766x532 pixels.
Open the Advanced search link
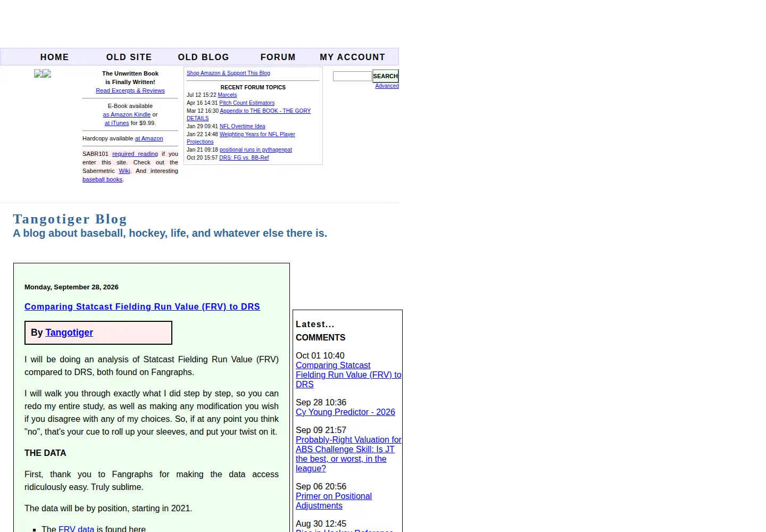(x=387, y=86)
